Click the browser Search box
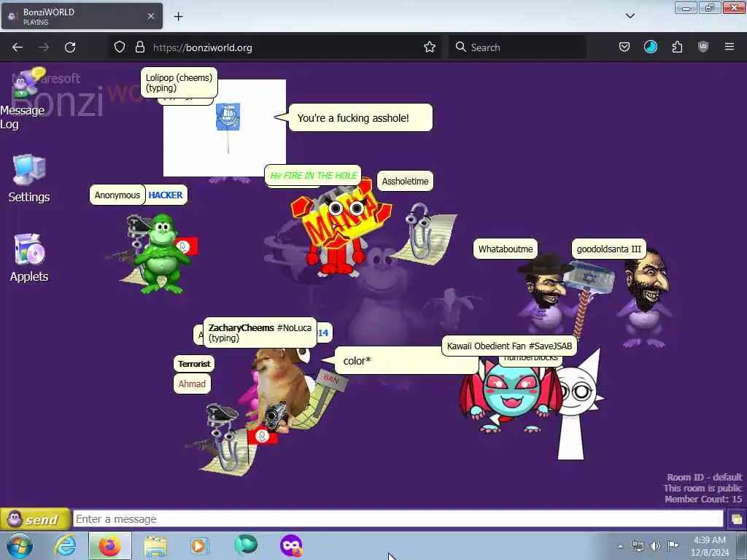Viewport: 747px width, 560px height. click(x=517, y=47)
